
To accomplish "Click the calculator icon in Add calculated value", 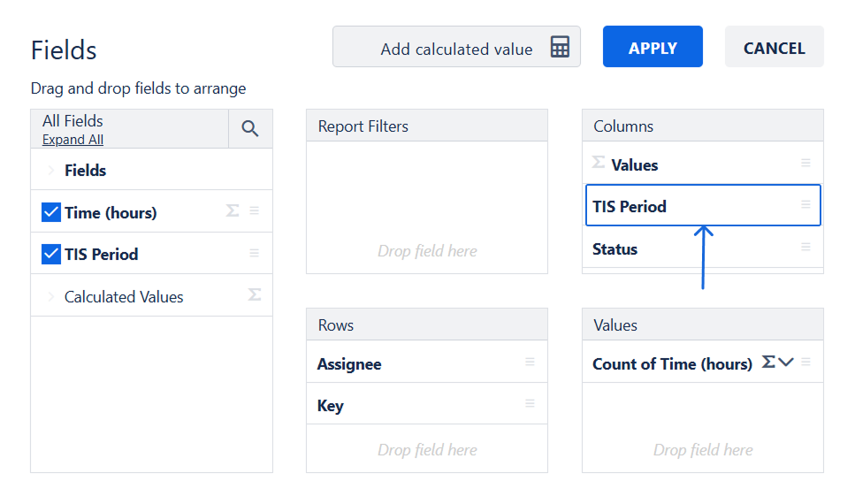I will tap(560, 48).
